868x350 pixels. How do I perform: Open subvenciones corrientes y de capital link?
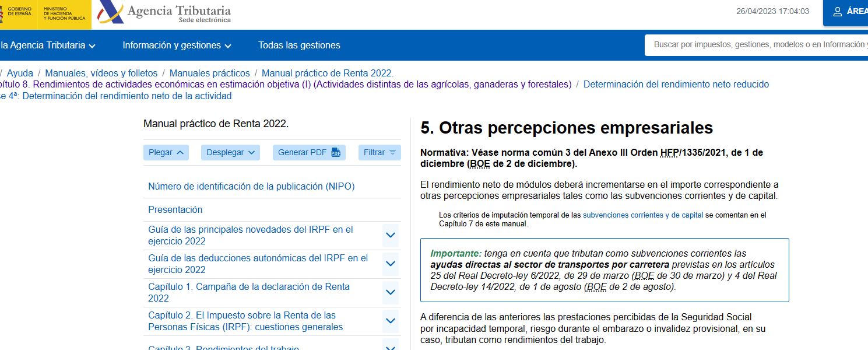(x=642, y=215)
